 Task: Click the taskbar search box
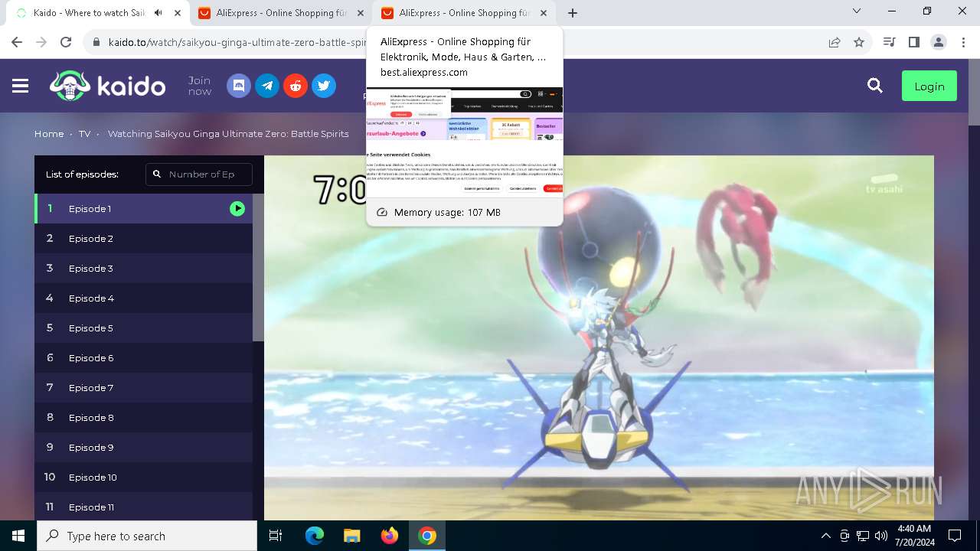(x=147, y=536)
